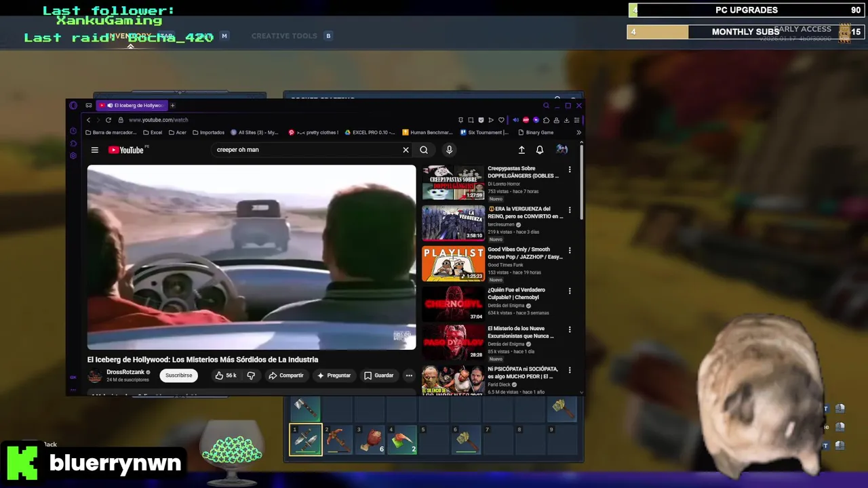Clear the search text with X
Screen dimensions: 868x488
coord(406,150)
